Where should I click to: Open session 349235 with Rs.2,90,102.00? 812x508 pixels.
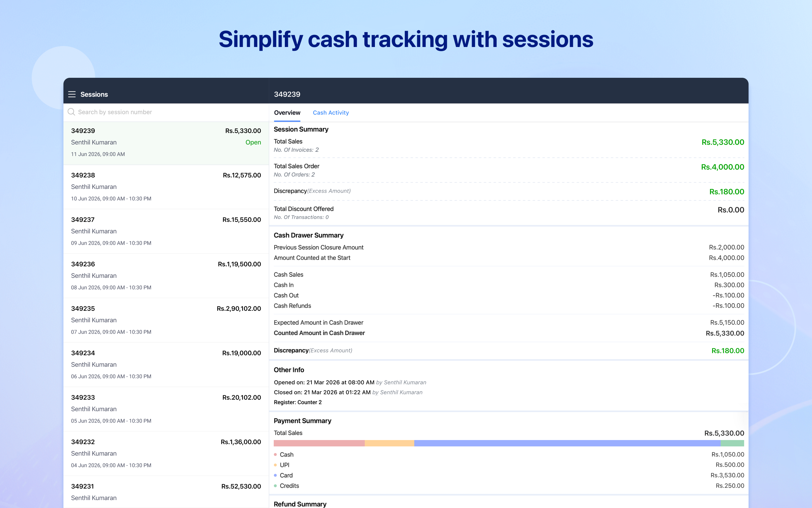166,320
